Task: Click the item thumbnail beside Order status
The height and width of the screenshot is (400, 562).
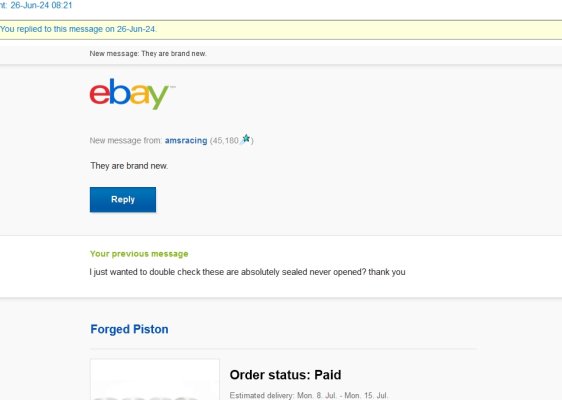Action: point(154,380)
